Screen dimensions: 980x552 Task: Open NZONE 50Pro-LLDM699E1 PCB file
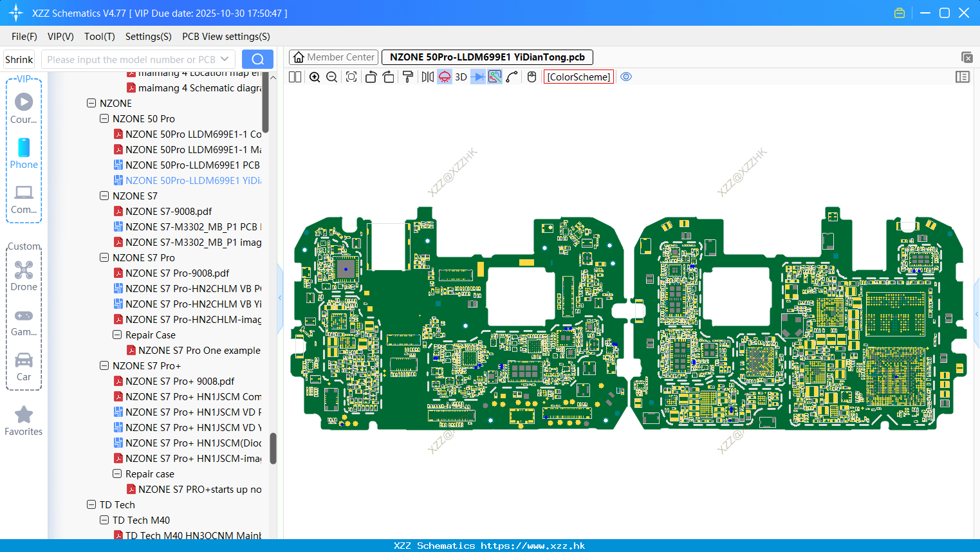click(187, 165)
